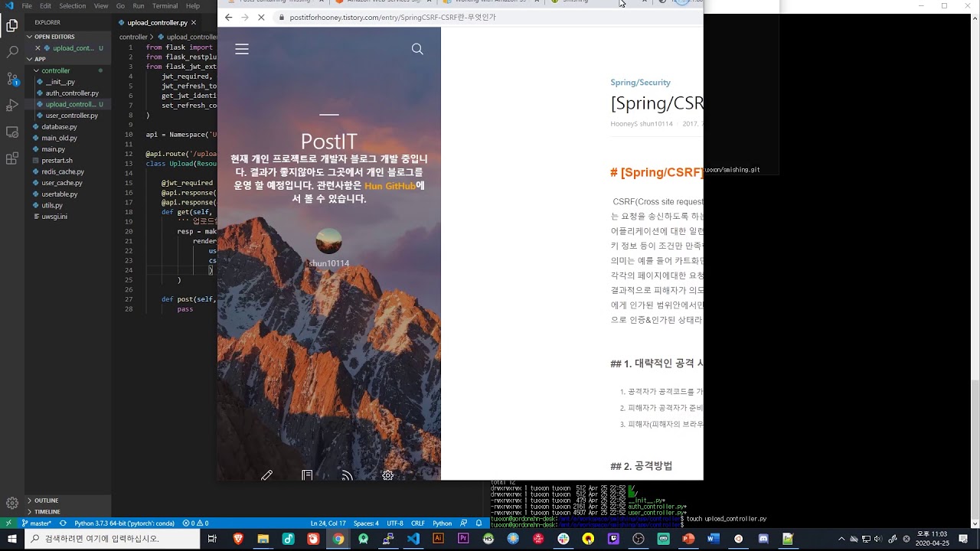Open the Selection menu in VS Code
Viewport: 980px width, 551px height.
73,5
